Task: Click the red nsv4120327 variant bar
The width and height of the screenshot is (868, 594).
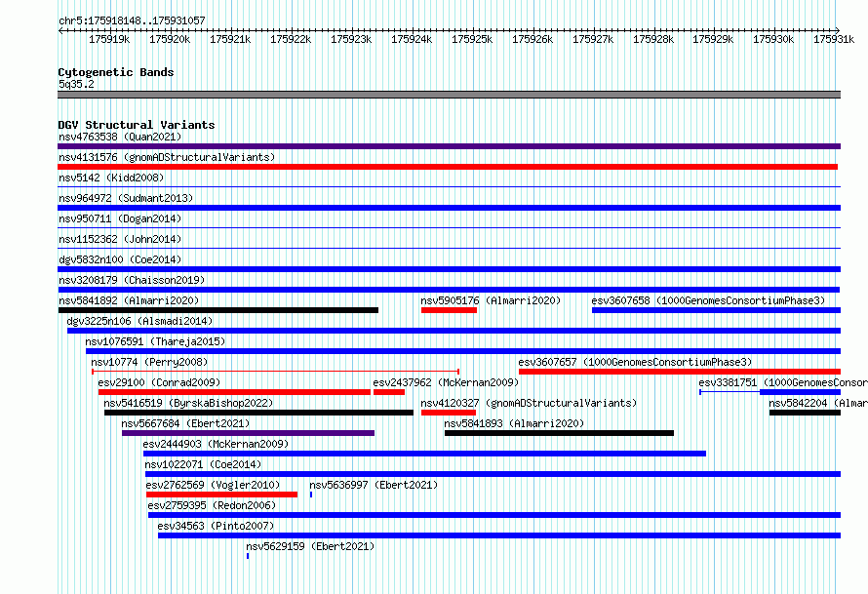Action: click(x=449, y=413)
